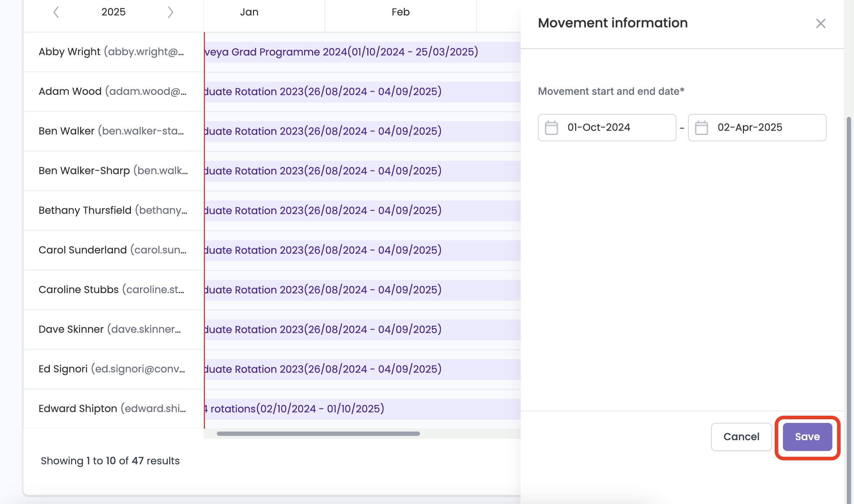854x504 pixels.
Task: Click the horizontal timeline scrollbar
Action: point(318,434)
